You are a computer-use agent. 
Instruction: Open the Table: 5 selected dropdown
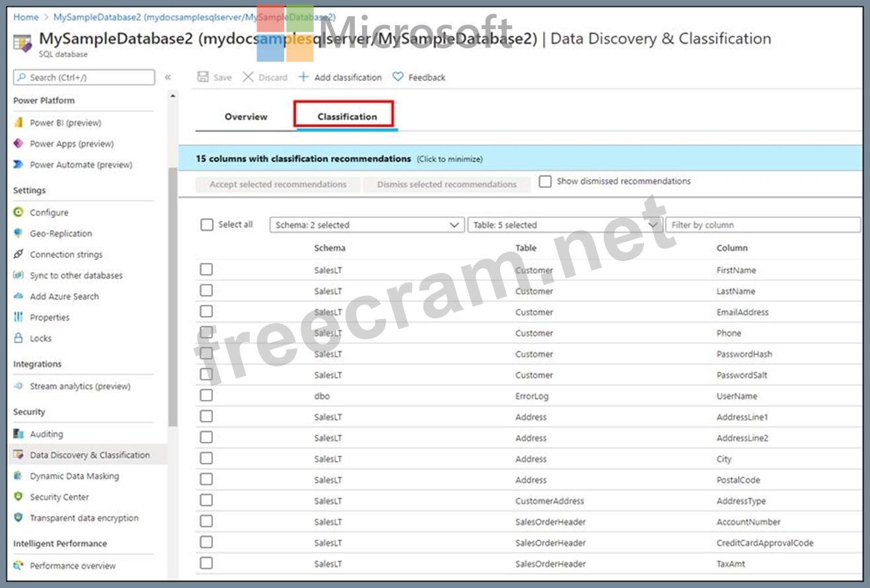pos(565,225)
